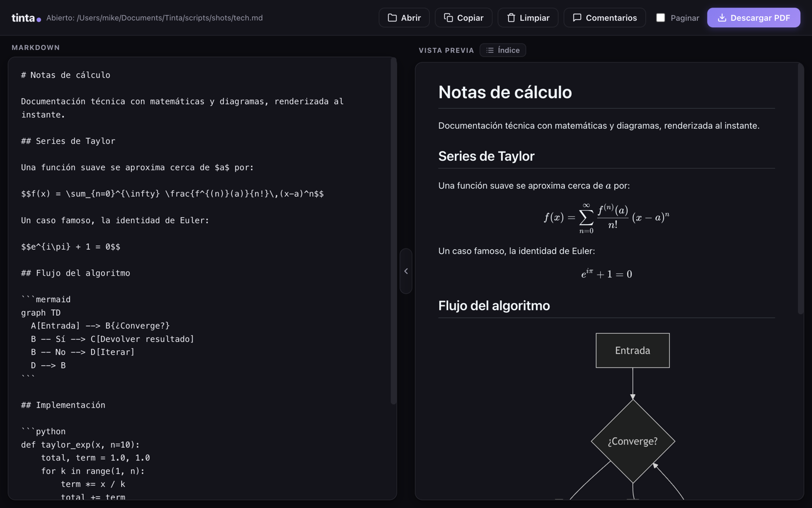Click the rendered Taylor series formula
The height and width of the screenshot is (508, 812).
pyautogui.click(x=607, y=218)
